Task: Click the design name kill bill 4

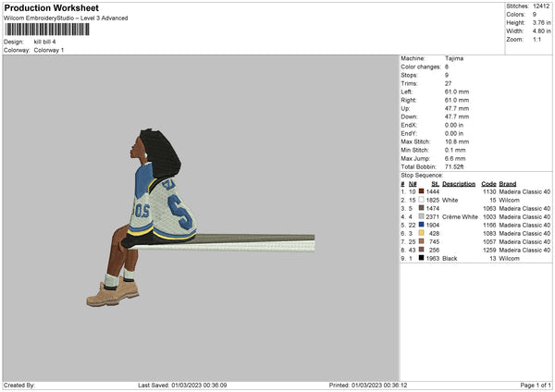Action: [44, 42]
